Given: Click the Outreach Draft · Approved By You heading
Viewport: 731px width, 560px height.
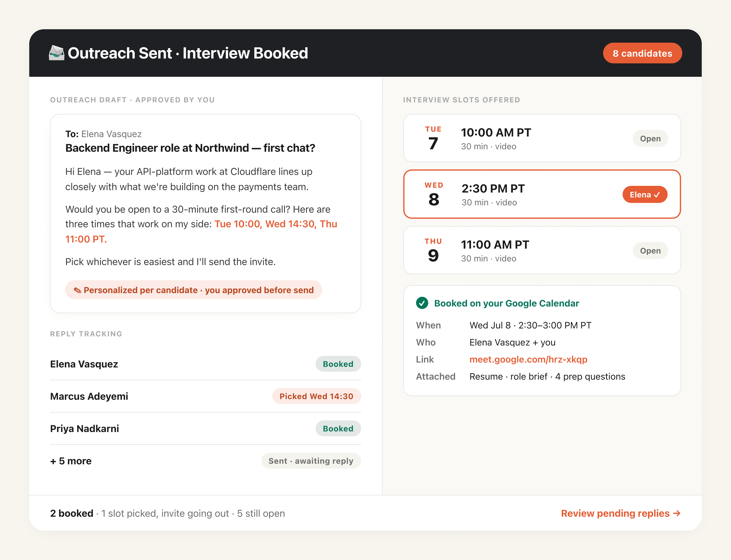Looking at the screenshot, I should (x=132, y=100).
